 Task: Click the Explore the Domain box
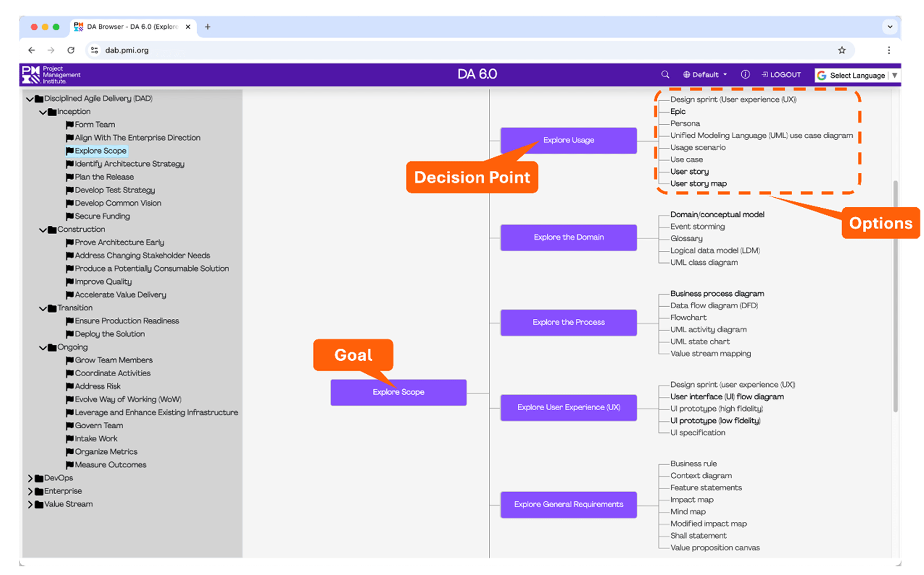point(569,238)
